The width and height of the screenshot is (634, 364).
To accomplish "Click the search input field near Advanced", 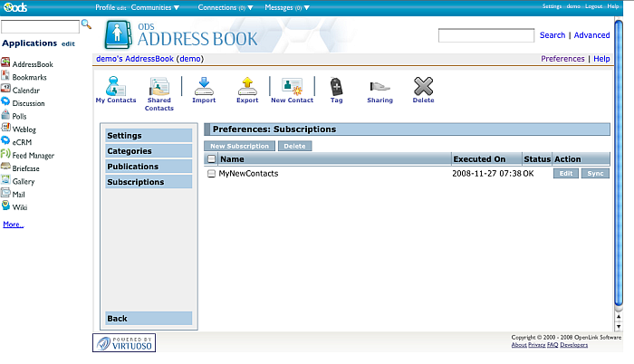I will click(x=485, y=36).
